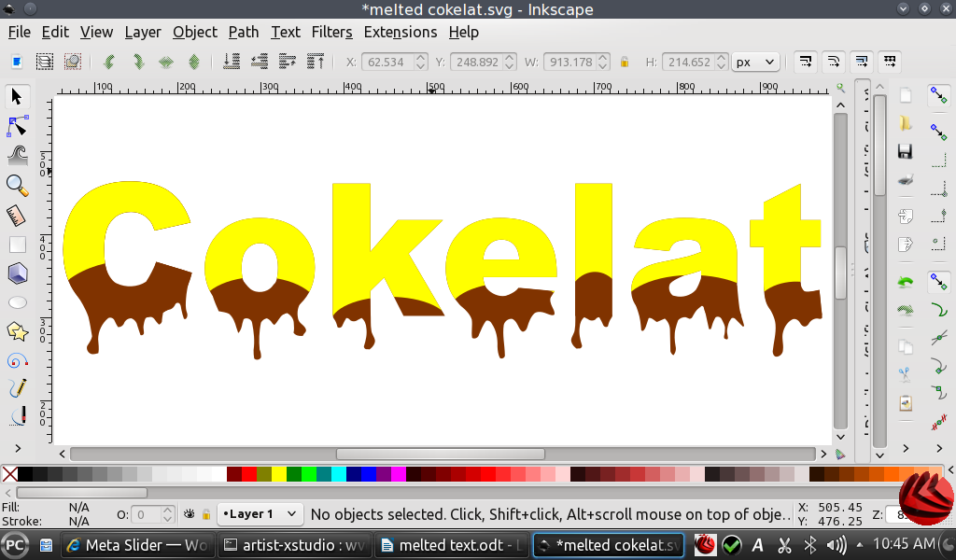Click the Print document icon
Image resolution: width=956 pixels, height=560 pixels.
tap(906, 179)
